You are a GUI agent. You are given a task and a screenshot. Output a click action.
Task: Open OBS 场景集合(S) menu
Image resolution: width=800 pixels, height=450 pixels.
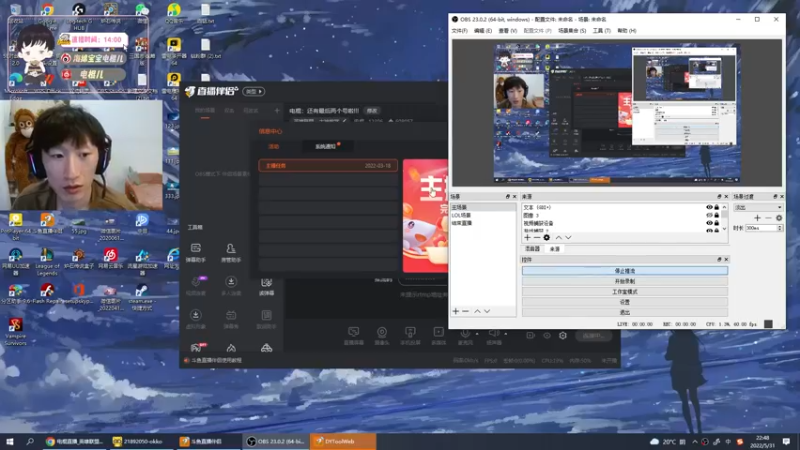(x=572, y=31)
